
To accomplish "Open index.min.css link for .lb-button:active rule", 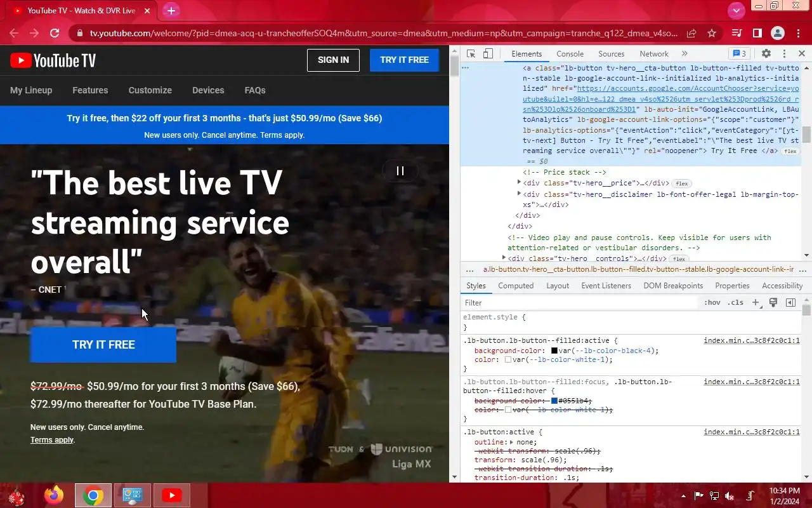I will [x=752, y=432].
